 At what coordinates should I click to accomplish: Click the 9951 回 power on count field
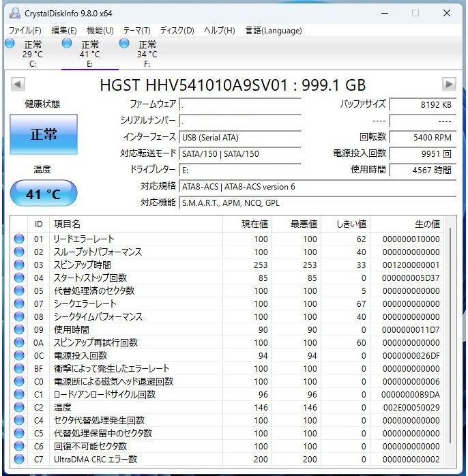[x=423, y=153]
